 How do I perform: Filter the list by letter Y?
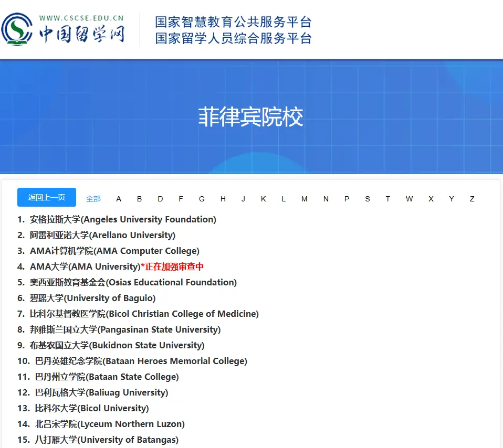(x=452, y=199)
